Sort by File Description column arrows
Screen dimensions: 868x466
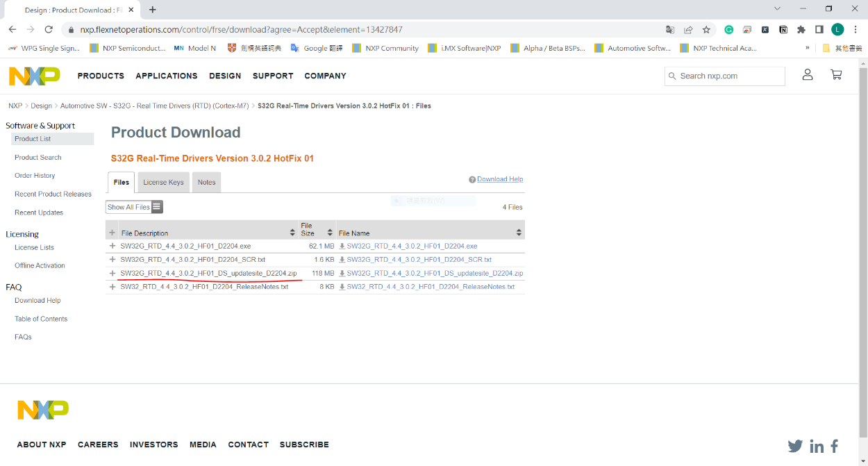coord(292,232)
